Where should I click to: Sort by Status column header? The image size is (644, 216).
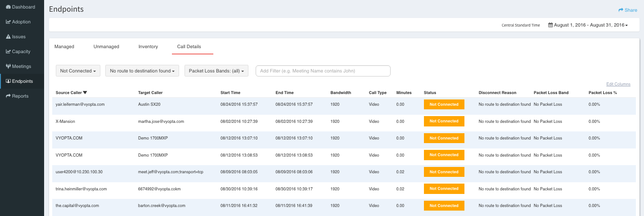(x=430, y=93)
